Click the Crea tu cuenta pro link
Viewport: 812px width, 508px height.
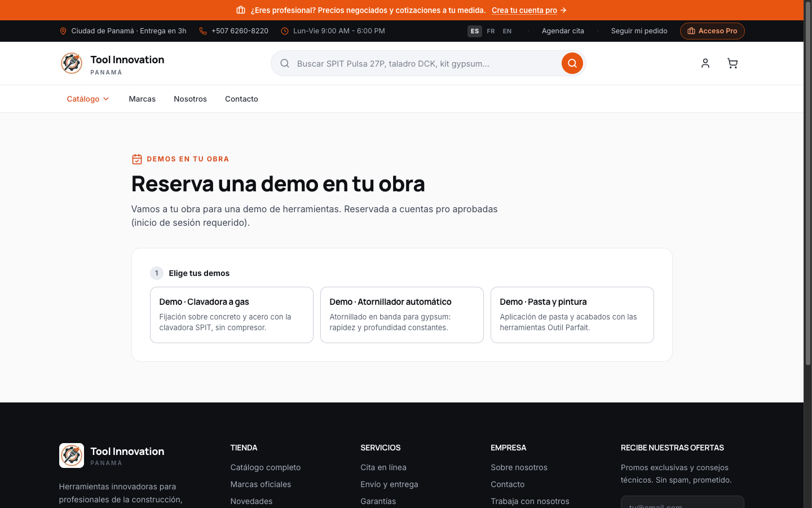[529, 10]
